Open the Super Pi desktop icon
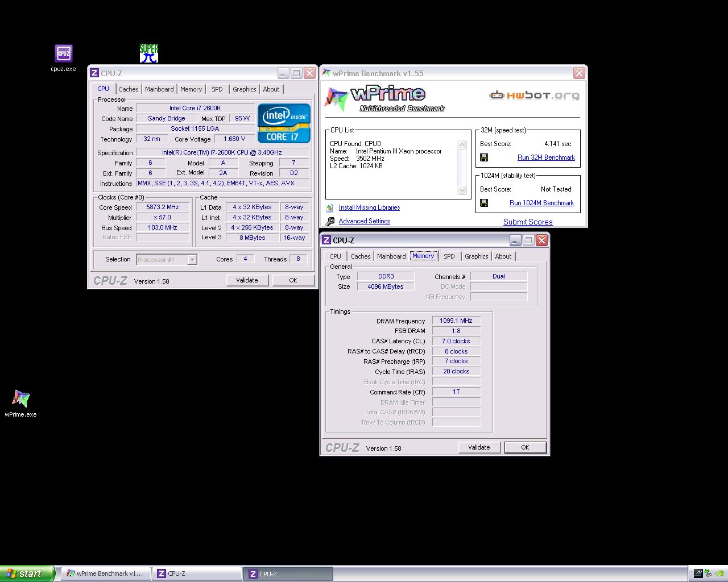This screenshot has width=728, height=582. [x=148, y=53]
